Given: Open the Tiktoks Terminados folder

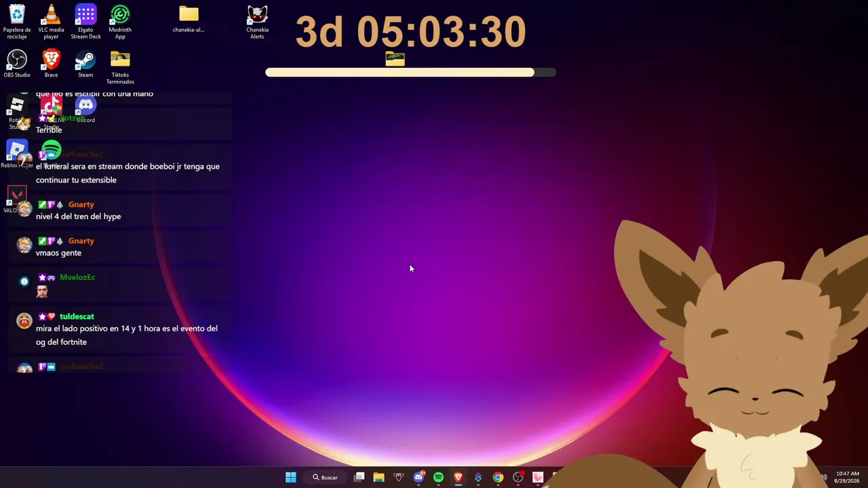Looking at the screenshot, I should [x=120, y=66].
